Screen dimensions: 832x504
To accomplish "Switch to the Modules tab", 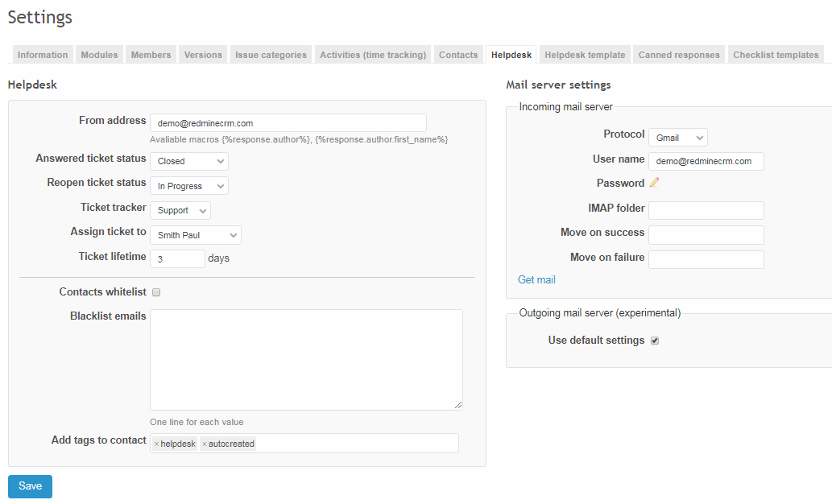I will coord(98,54).
